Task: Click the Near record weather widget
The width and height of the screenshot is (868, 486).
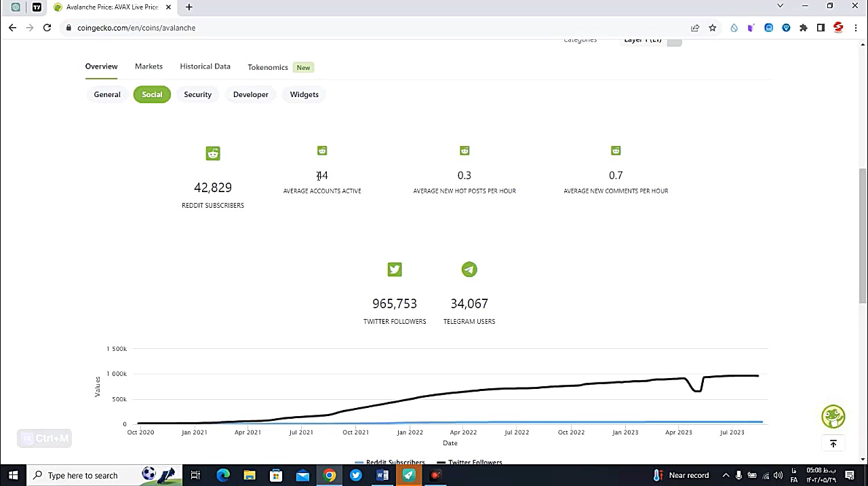Action: (x=682, y=475)
